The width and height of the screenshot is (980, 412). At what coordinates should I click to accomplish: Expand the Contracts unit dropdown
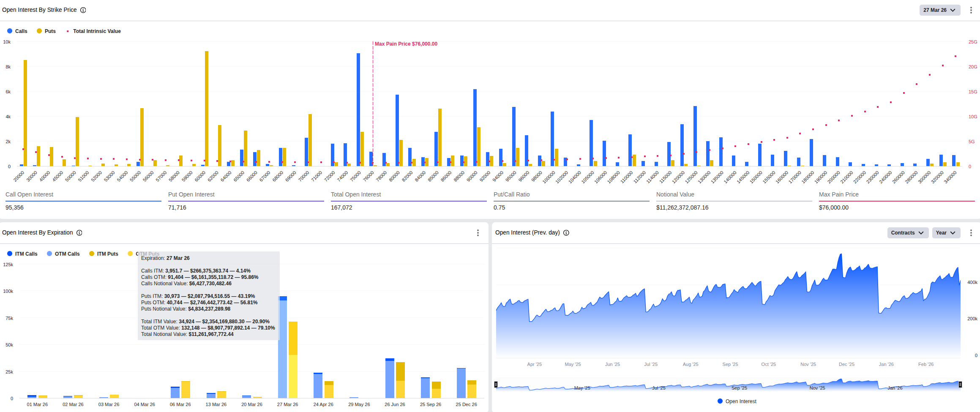[x=907, y=233]
